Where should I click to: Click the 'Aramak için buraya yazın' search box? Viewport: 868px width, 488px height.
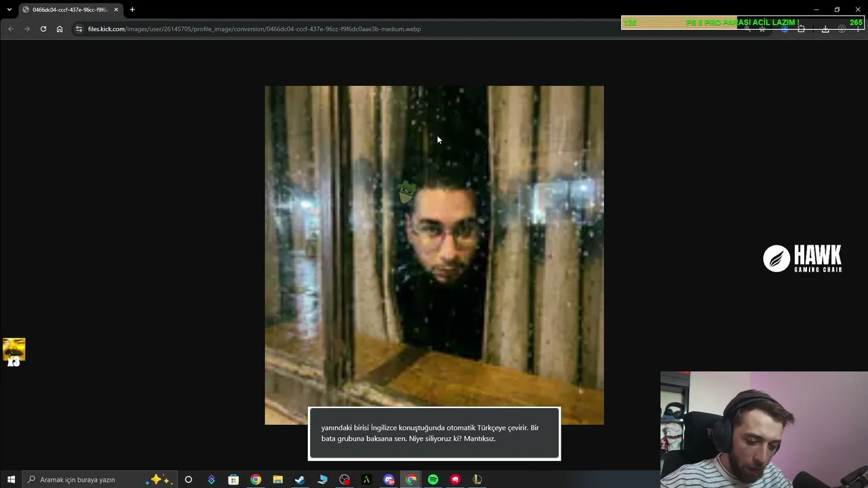[x=100, y=479]
